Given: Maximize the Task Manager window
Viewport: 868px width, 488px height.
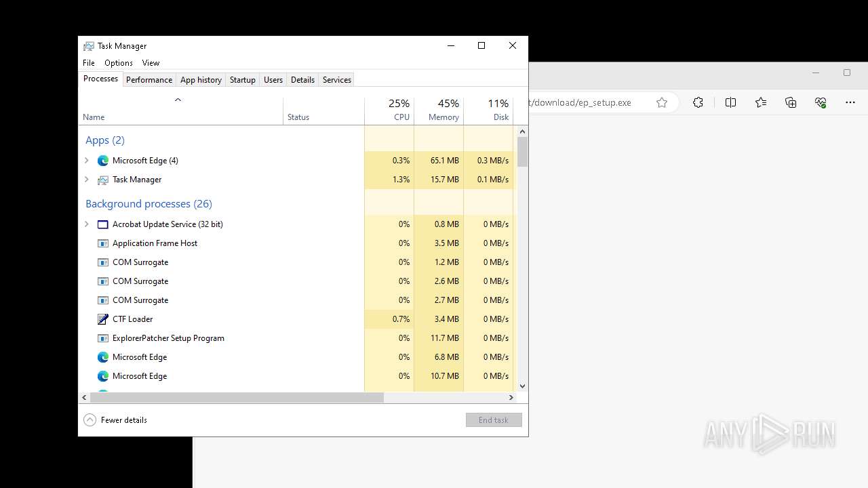Looking at the screenshot, I should coord(481,46).
